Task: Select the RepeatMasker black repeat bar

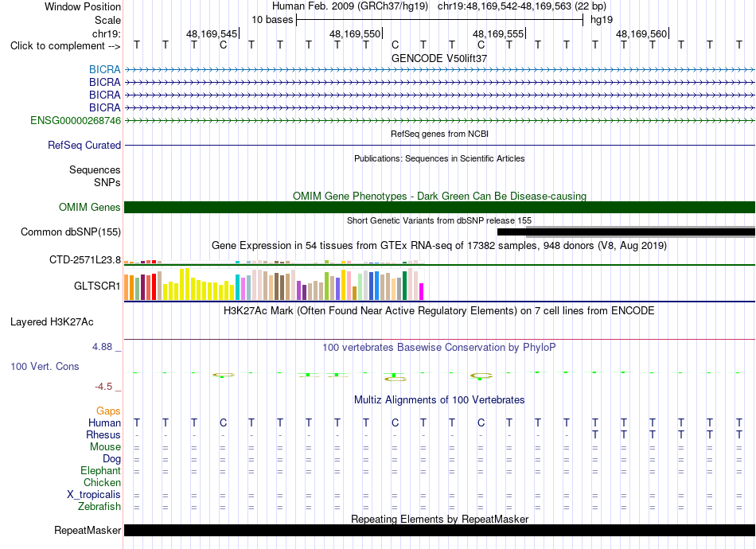Action: (439, 530)
